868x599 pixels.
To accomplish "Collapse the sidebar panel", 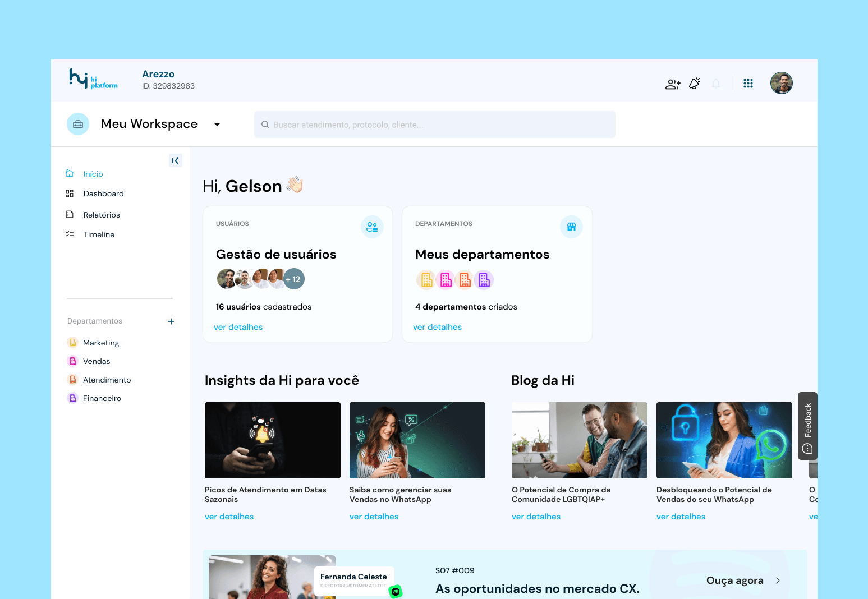I will [x=176, y=161].
